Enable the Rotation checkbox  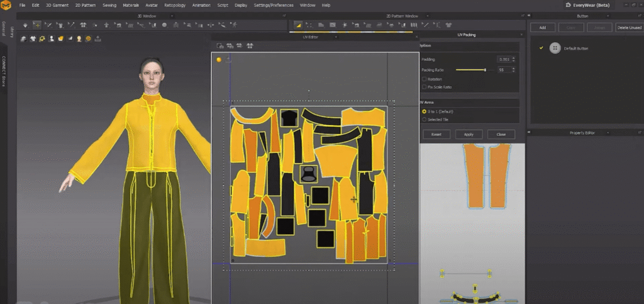pos(425,79)
